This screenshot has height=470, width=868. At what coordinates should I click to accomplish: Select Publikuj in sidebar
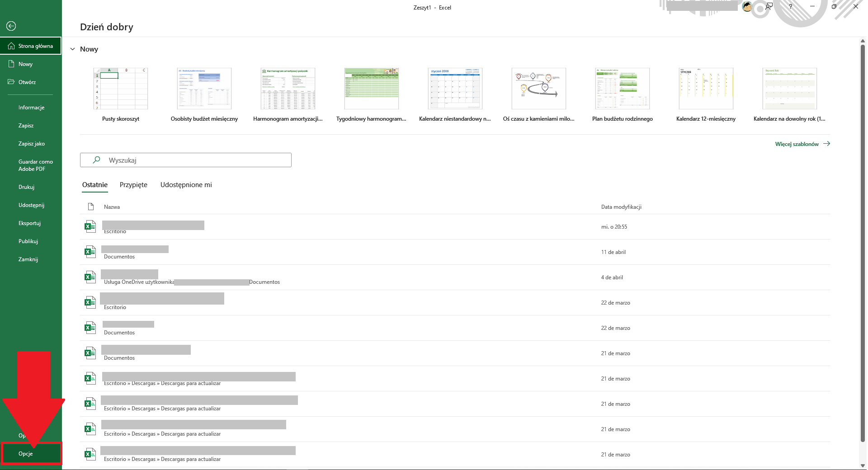click(31, 241)
